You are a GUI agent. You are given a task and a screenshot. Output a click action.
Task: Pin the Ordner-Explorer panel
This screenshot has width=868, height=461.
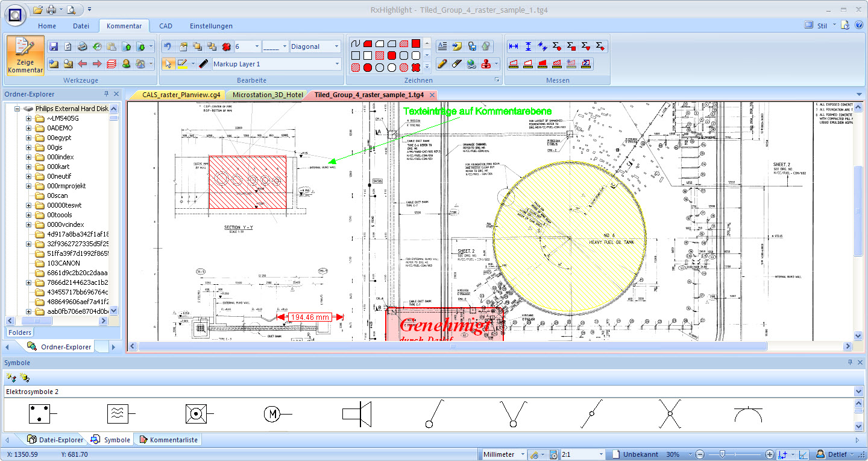[x=106, y=94]
